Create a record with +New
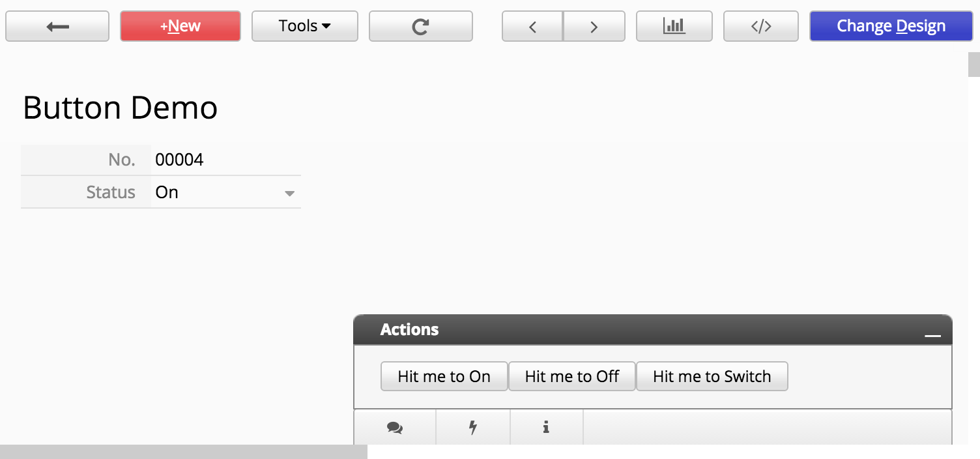The width and height of the screenshot is (980, 459). point(180,26)
